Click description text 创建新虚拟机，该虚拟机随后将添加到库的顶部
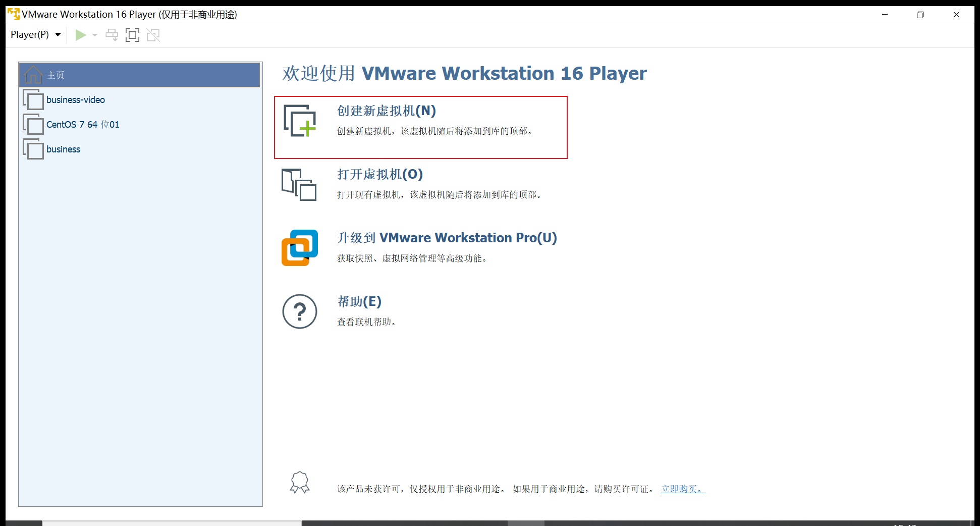Screen dimensions: 980x526 pos(436,131)
